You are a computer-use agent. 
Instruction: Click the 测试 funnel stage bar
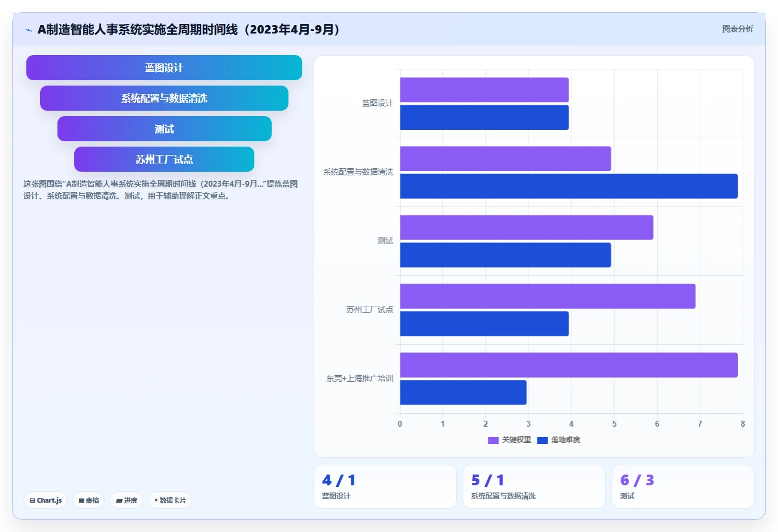click(164, 129)
